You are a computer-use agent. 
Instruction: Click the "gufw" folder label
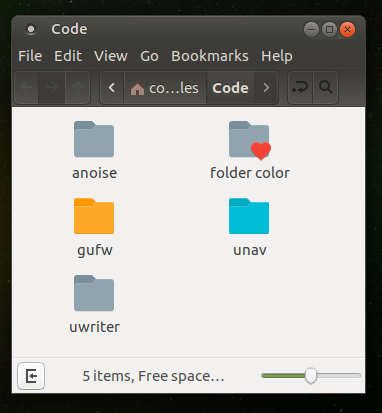(x=95, y=250)
